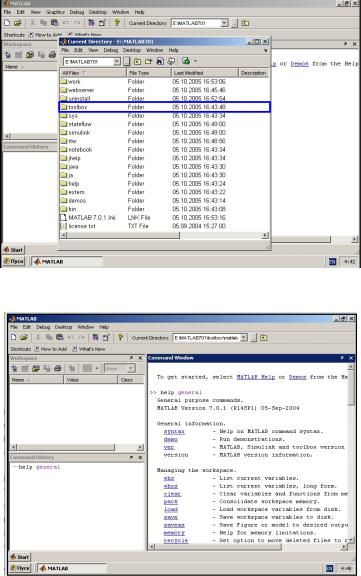The height and width of the screenshot is (576, 361).
Task: Open Window menu in Current Directory window
Action: [154, 50]
